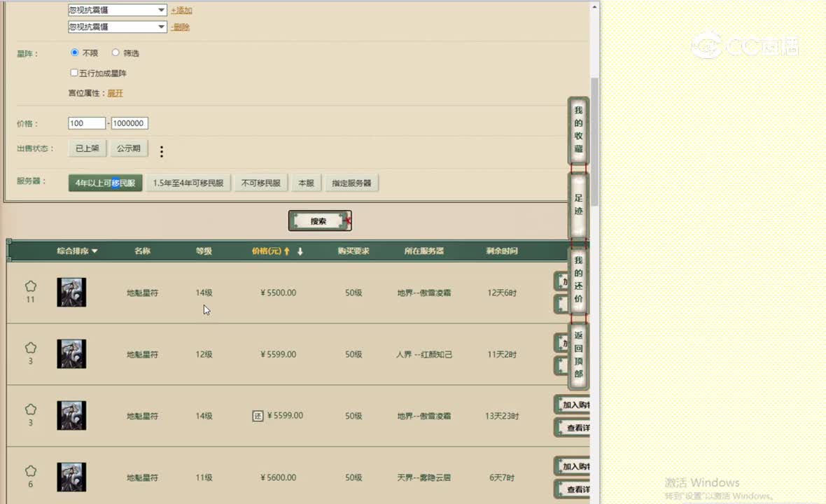Select the 指定服务器 server tab
The height and width of the screenshot is (504, 826).
click(x=351, y=183)
